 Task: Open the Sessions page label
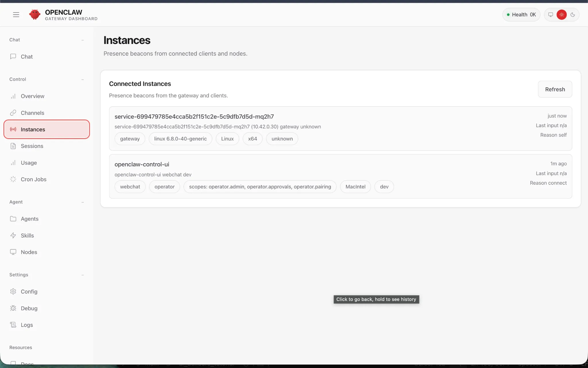point(32,146)
